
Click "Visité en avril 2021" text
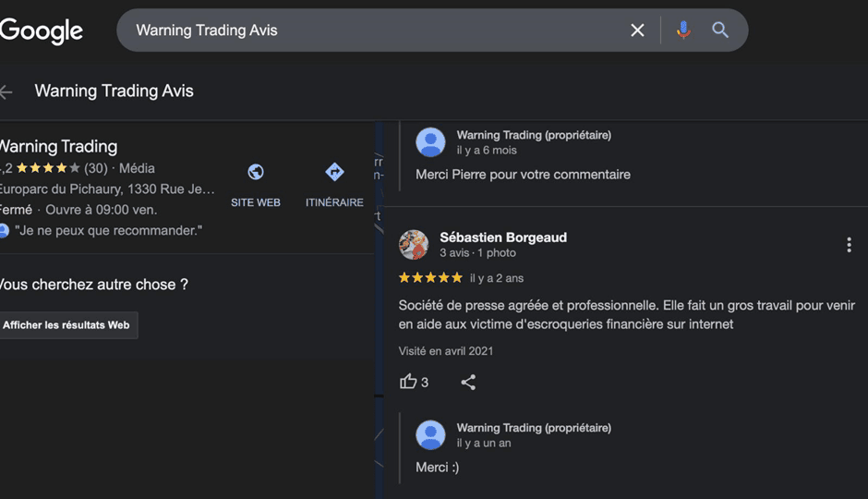446,351
